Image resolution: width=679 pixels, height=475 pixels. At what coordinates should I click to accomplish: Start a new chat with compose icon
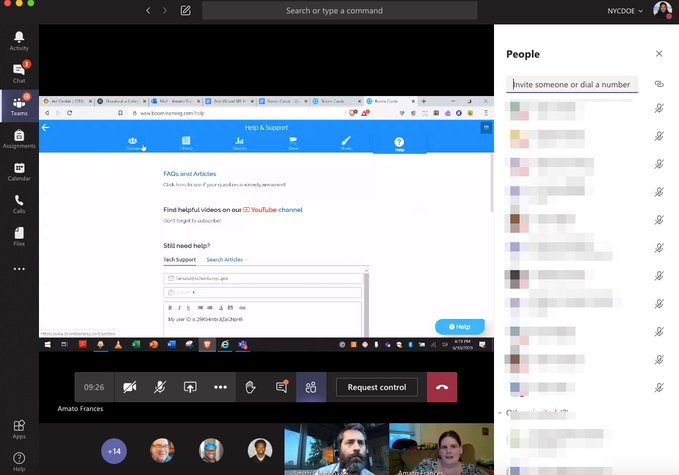tap(185, 10)
